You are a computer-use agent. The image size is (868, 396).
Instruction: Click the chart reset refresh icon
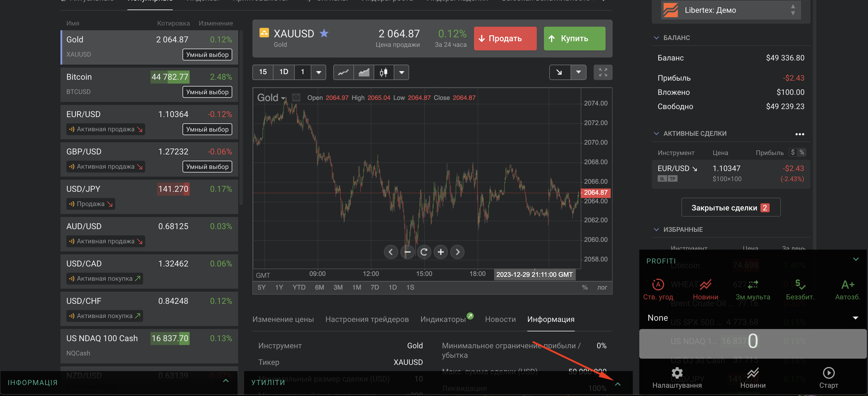coord(424,252)
